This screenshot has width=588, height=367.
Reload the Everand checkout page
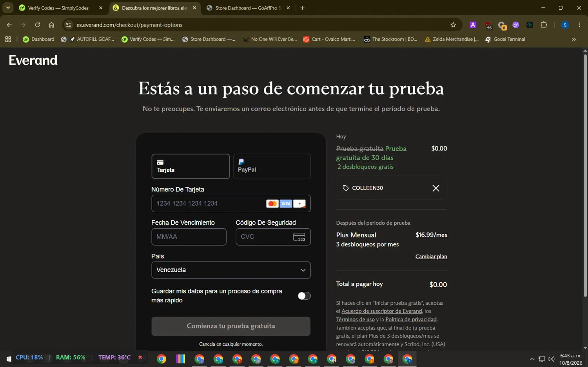pyautogui.click(x=37, y=25)
